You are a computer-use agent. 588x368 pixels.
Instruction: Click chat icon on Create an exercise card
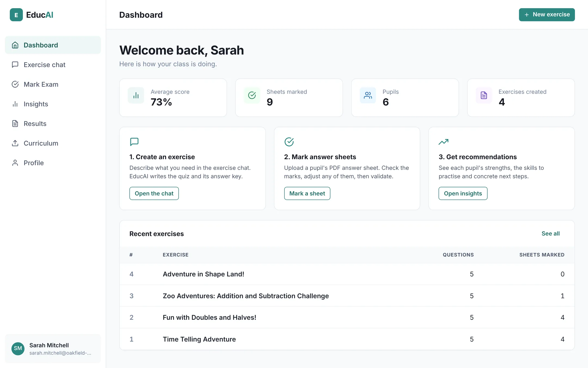[x=134, y=142]
